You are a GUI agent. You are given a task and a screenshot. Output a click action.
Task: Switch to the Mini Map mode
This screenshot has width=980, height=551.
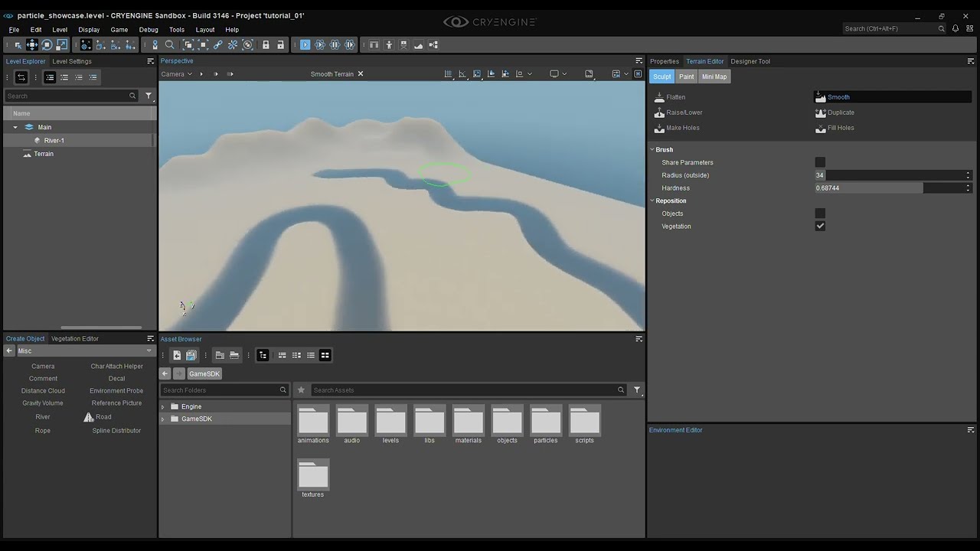[714, 77]
